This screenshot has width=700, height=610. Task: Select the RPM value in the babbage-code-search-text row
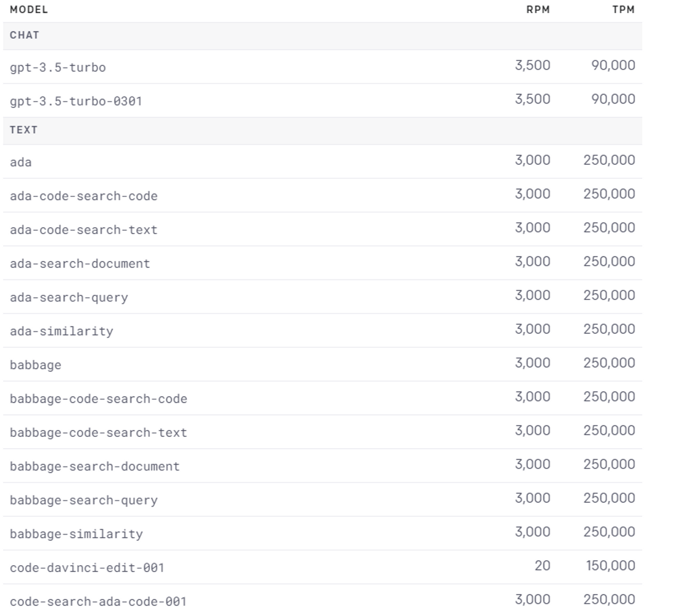(533, 431)
